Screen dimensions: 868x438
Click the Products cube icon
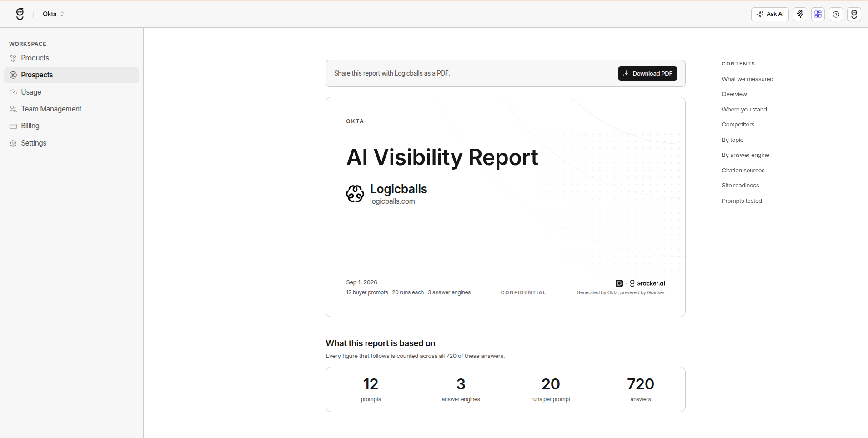(x=13, y=58)
